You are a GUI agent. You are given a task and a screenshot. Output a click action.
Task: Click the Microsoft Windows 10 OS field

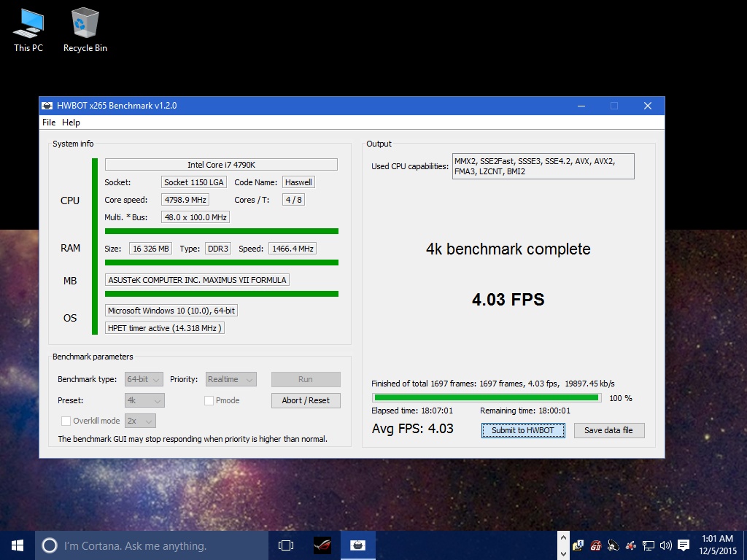pyautogui.click(x=171, y=311)
